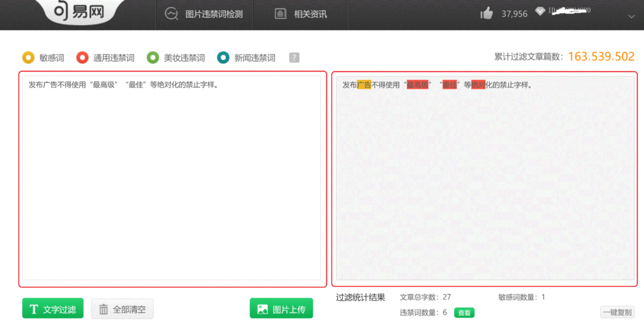Click the 违禁词数量: 6 statistic
This screenshot has height=326, width=644.
[423, 312]
